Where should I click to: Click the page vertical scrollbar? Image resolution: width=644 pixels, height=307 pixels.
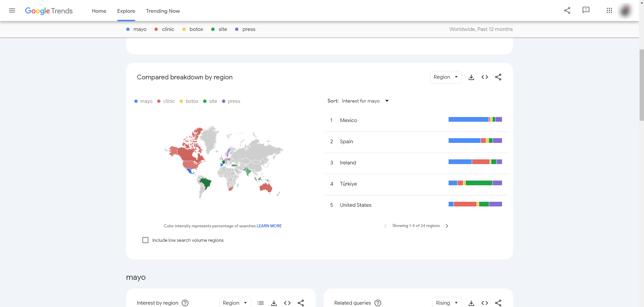642,85
